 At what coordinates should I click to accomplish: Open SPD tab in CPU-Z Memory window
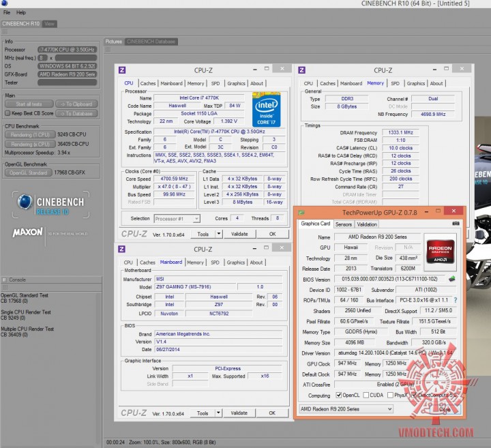point(395,83)
